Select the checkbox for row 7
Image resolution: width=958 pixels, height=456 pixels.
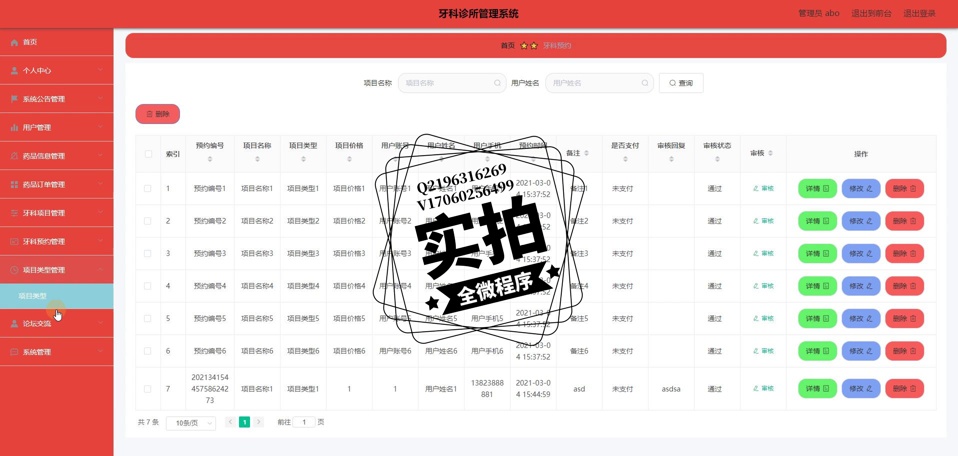click(148, 389)
